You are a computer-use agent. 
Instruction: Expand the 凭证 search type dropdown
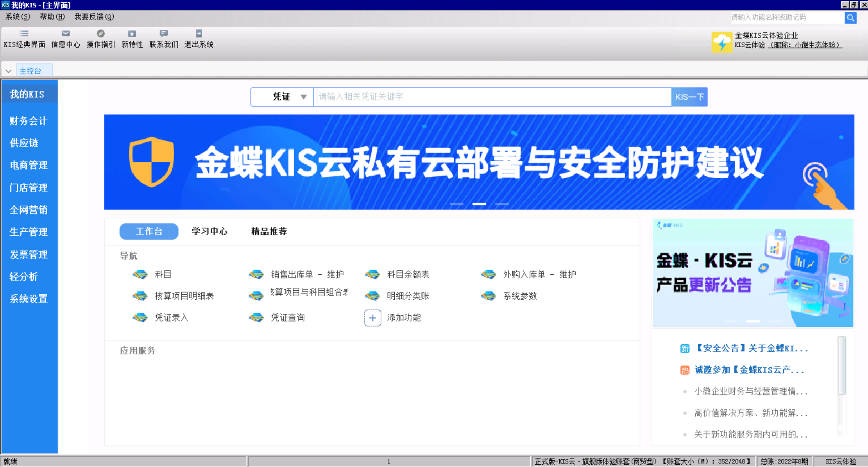point(303,97)
